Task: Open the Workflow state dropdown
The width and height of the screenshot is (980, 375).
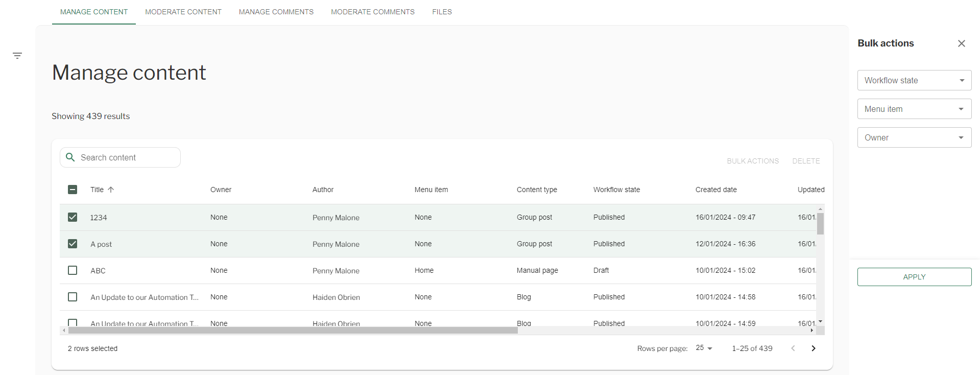Action: (914, 80)
